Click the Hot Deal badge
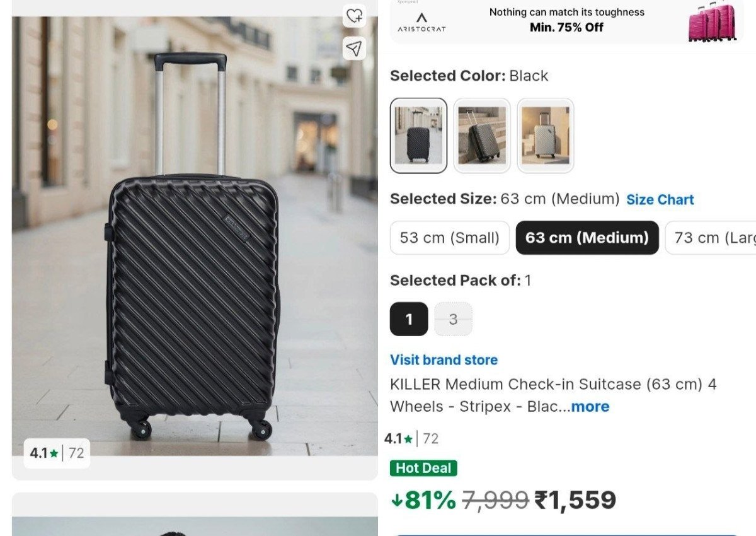Viewport: 756px width, 536px height. click(423, 468)
